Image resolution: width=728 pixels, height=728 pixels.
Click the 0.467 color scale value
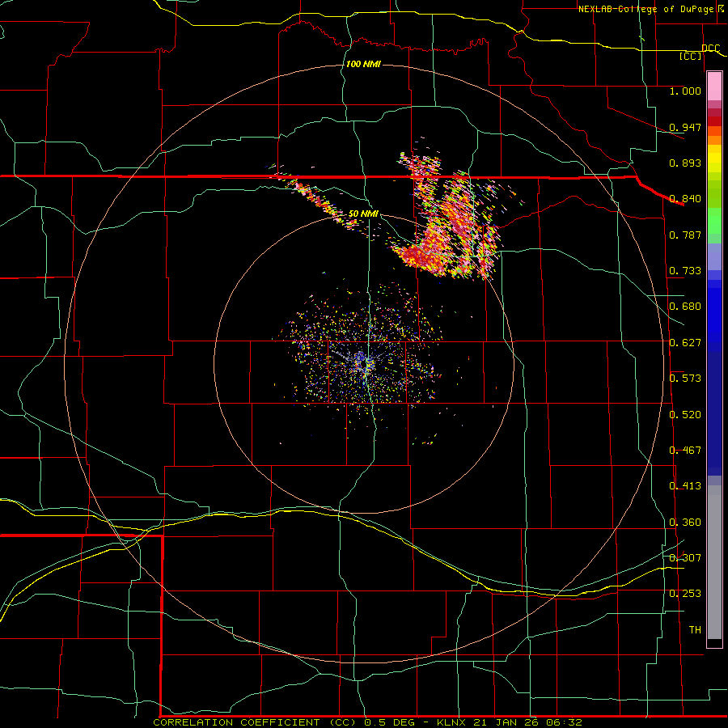(x=685, y=451)
